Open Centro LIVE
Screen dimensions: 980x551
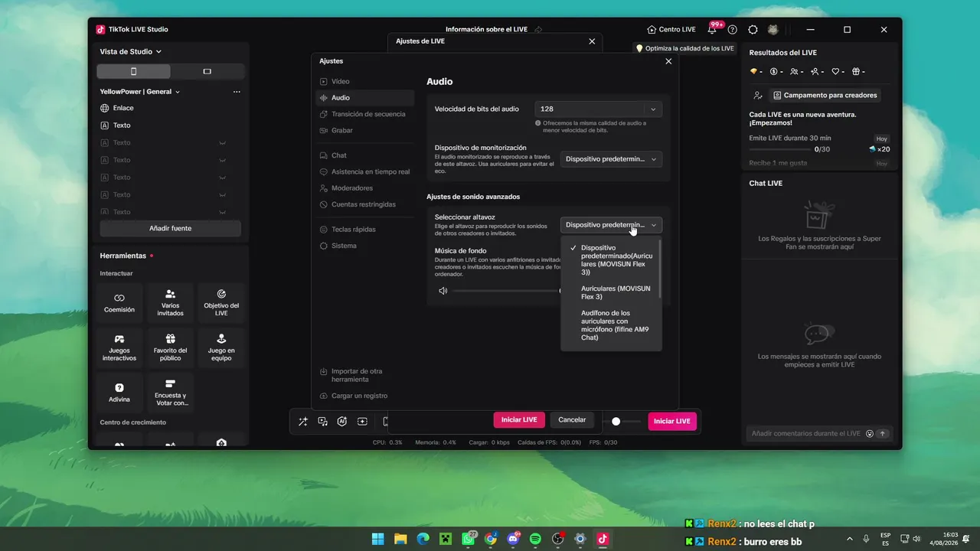[671, 30]
